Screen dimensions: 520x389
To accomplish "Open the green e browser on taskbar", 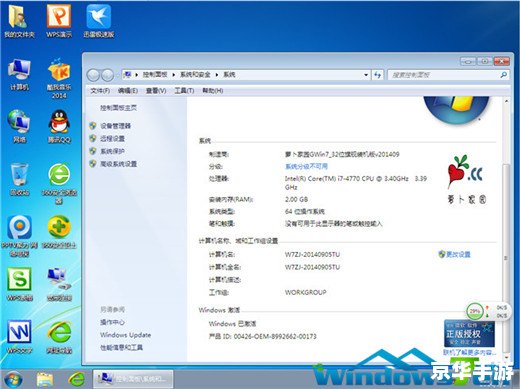I will pos(76,379).
